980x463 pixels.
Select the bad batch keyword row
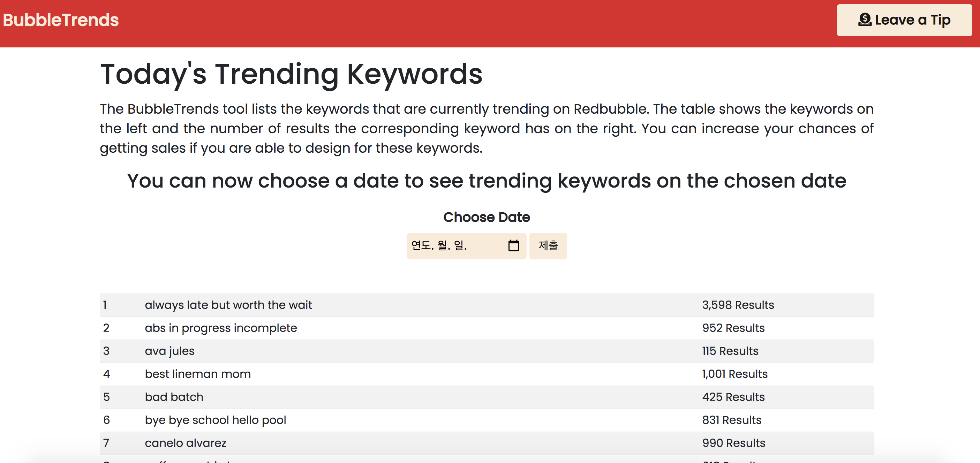pyautogui.click(x=174, y=397)
